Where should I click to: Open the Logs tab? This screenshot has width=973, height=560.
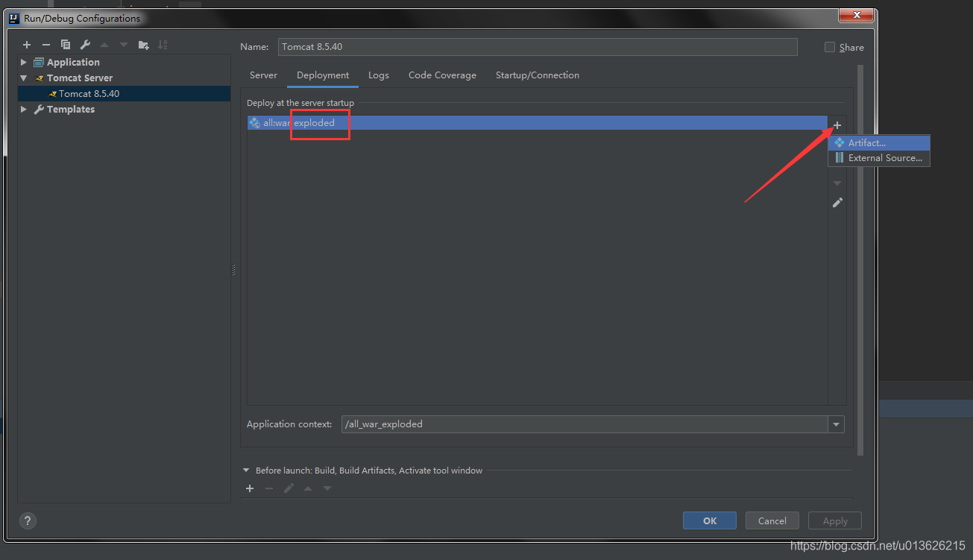pos(378,75)
